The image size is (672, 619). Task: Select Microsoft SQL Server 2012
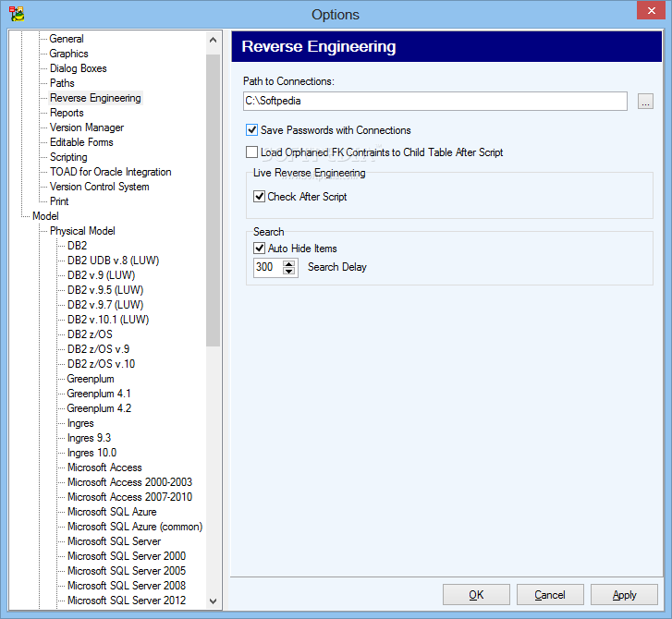pos(127,601)
